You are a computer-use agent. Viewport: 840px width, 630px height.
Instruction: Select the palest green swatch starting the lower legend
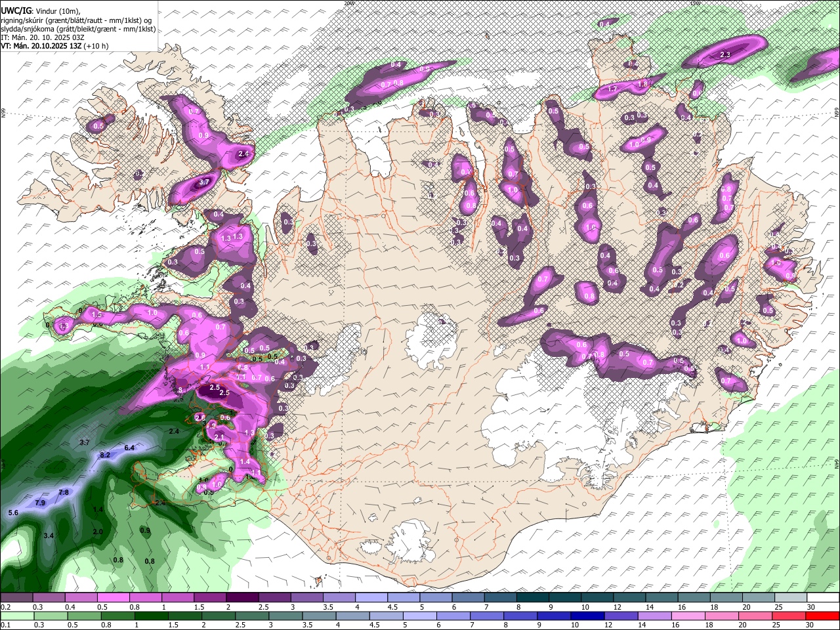16,616
